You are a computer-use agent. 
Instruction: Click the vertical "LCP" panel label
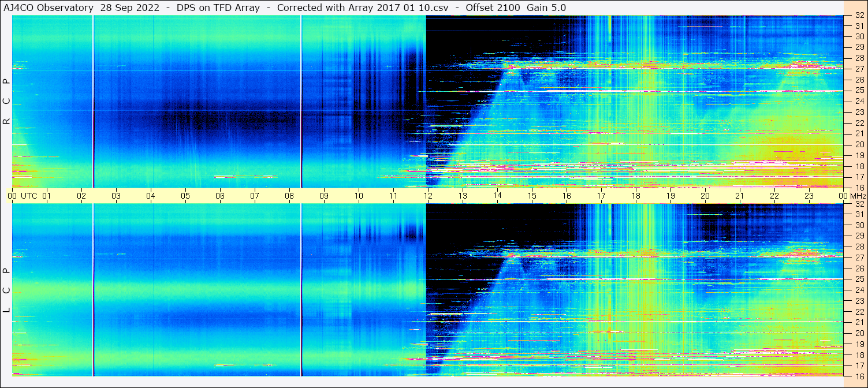click(6, 291)
